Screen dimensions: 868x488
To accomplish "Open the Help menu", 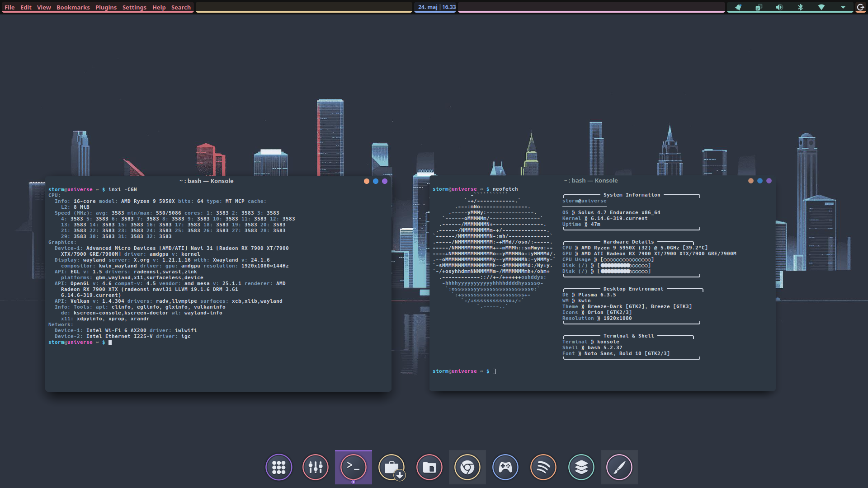I will 159,7.
